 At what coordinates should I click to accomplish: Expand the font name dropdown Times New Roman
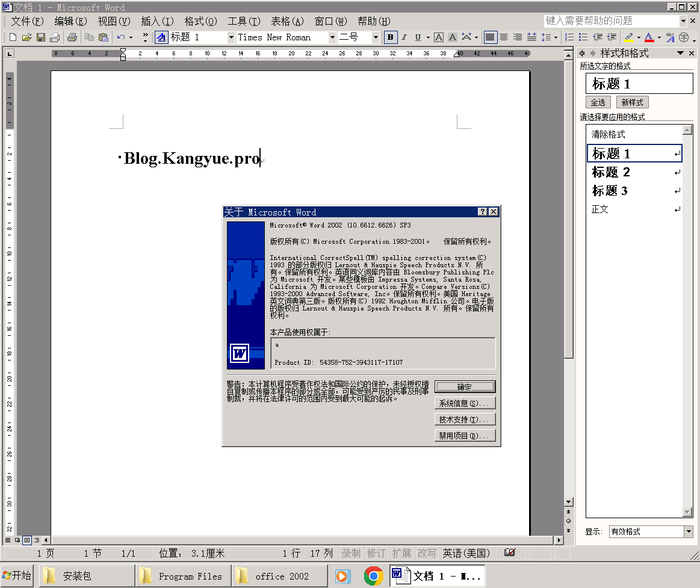(332, 37)
